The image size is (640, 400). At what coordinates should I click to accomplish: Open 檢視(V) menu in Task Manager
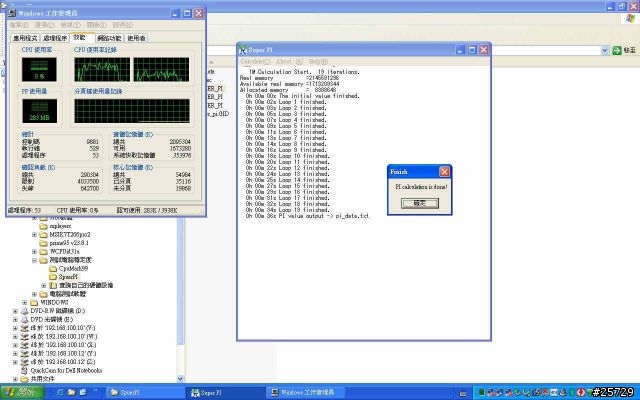pos(70,25)
